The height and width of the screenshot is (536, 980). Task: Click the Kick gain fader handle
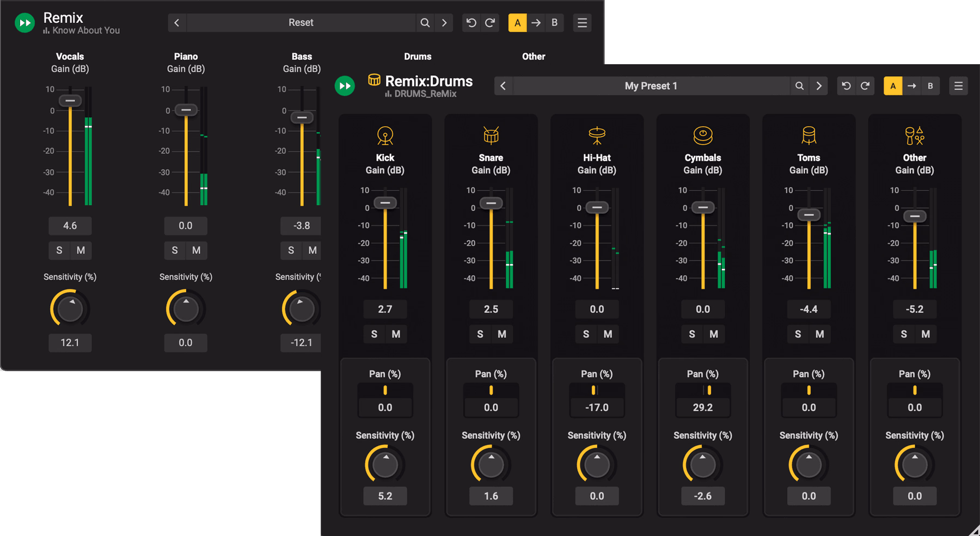point(385,203)
